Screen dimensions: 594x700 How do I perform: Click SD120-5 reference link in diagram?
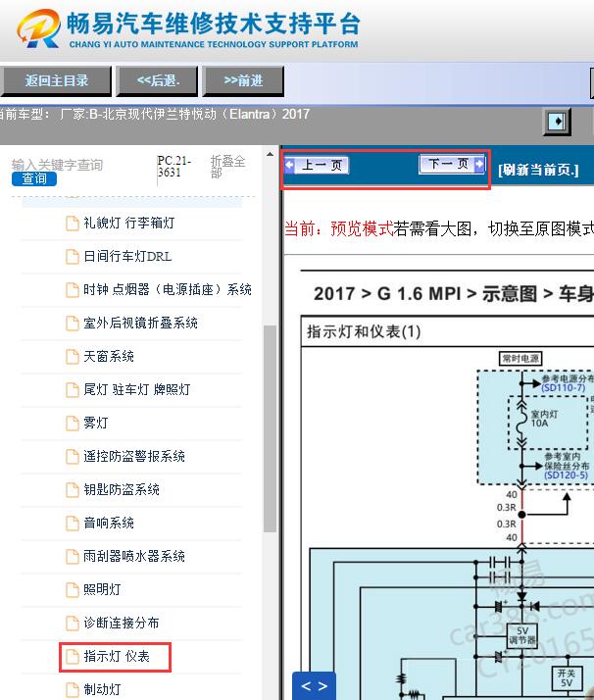tap(566, 475)
